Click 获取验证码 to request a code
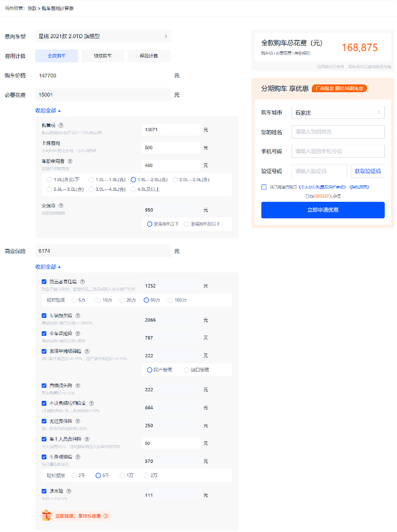The image size is (397, 532). [367, 171]
